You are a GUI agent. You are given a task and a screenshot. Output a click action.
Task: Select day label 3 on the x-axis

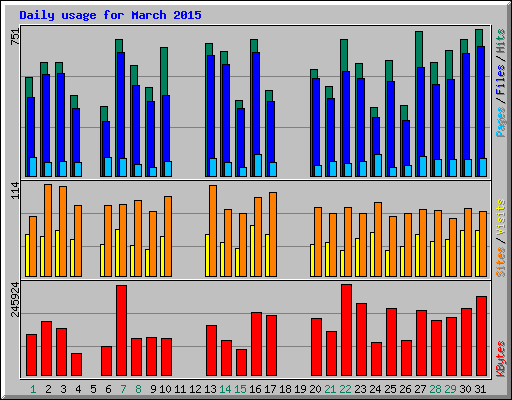(x=63, y=389)
